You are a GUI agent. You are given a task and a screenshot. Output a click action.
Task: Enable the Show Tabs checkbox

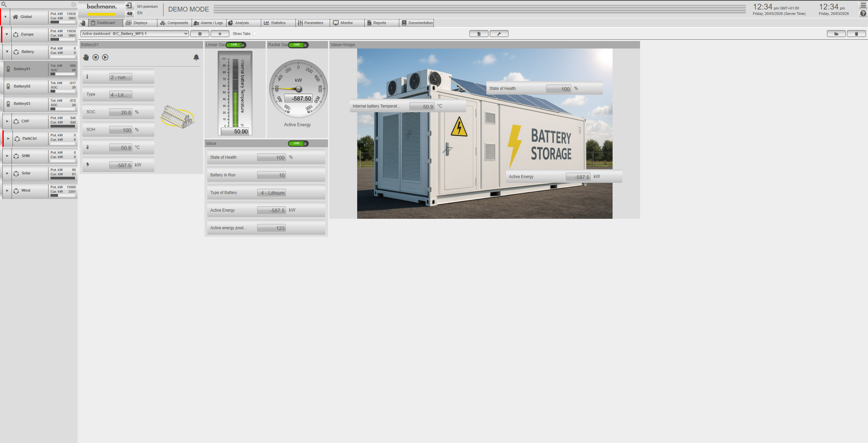pos(254,34)
